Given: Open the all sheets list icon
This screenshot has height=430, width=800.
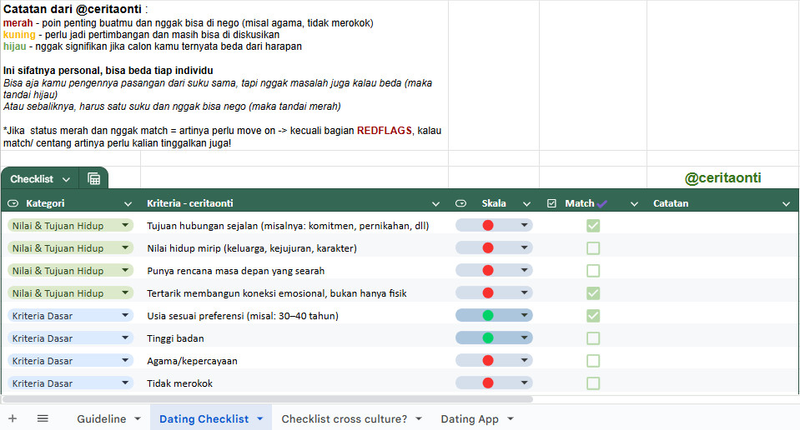Looking at the screenshot, I should [x=43, y=419].
